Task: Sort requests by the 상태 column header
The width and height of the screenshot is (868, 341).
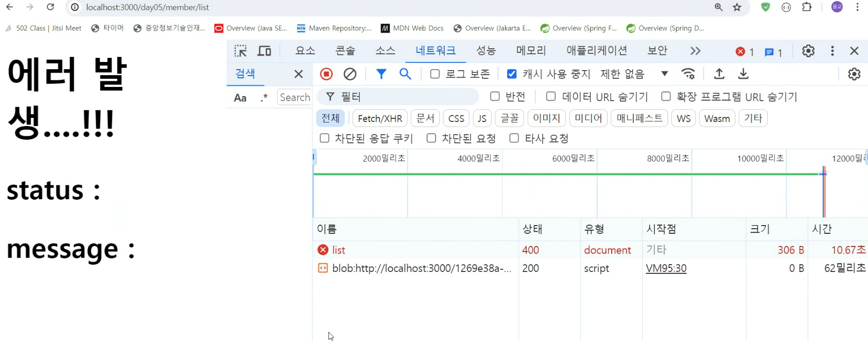Action: tap(549, 229)
